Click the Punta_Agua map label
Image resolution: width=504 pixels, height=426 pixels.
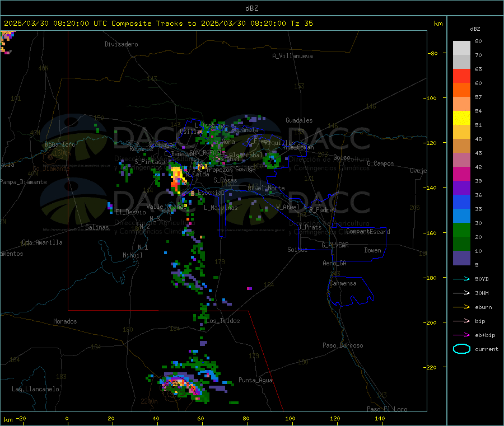click(255, 380)
